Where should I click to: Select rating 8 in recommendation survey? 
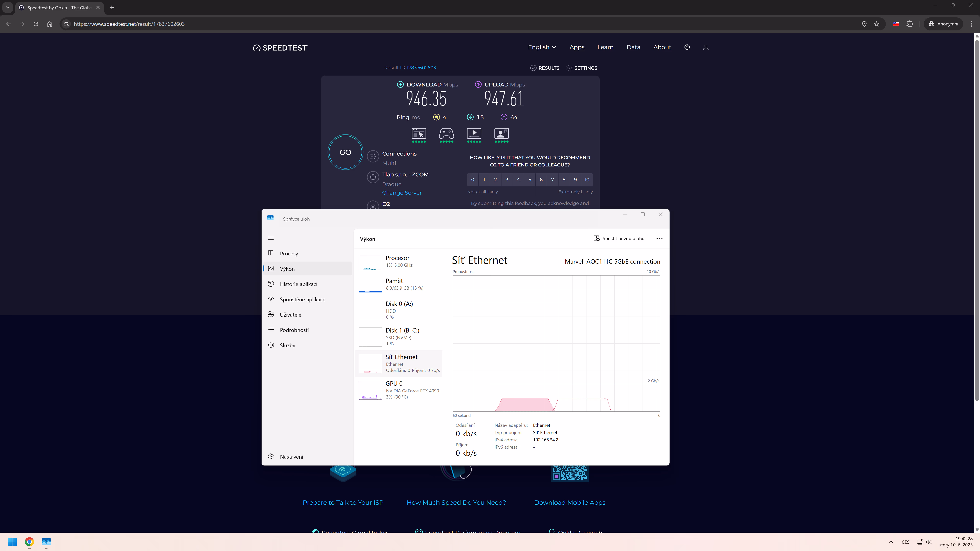pyautogui.click(x=564, y=179)
